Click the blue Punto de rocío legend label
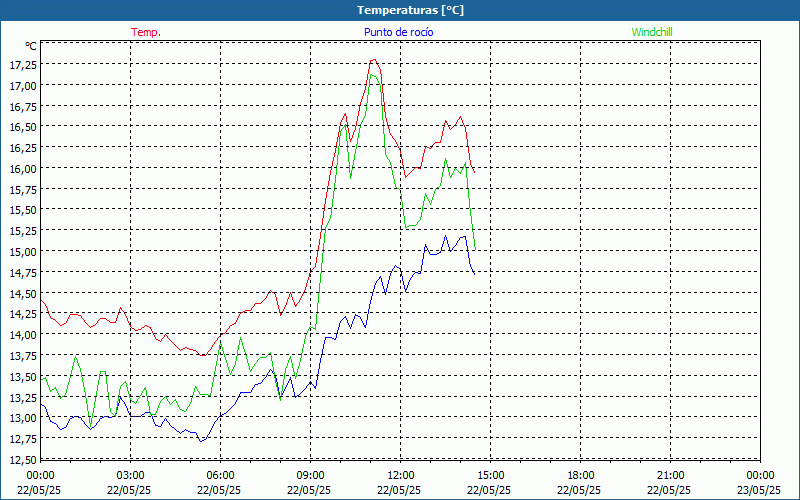 (398, 32)
